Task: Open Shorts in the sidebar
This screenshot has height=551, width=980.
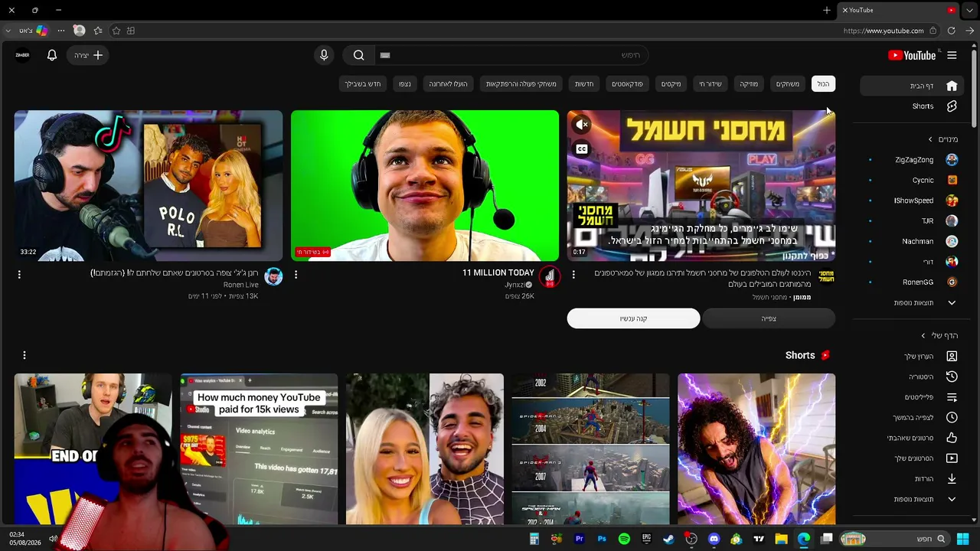Action: point(913,106)
